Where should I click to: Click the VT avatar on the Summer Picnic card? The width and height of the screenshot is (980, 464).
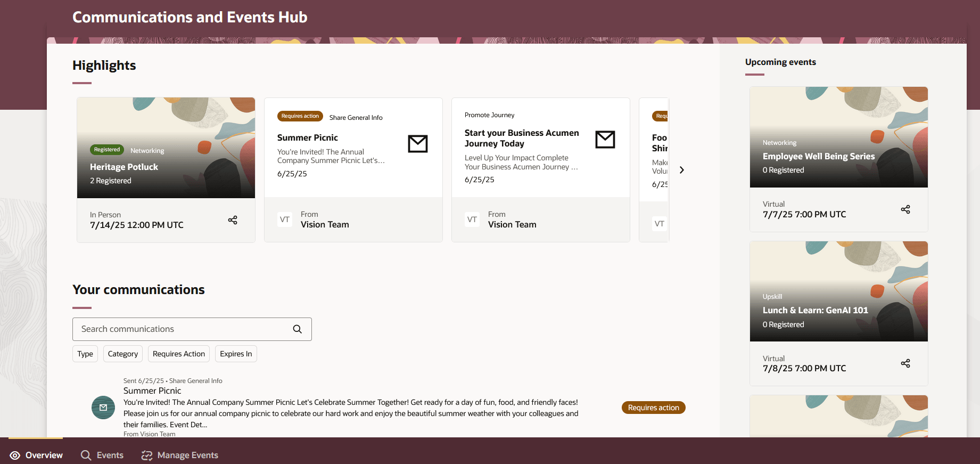[285, 219]
